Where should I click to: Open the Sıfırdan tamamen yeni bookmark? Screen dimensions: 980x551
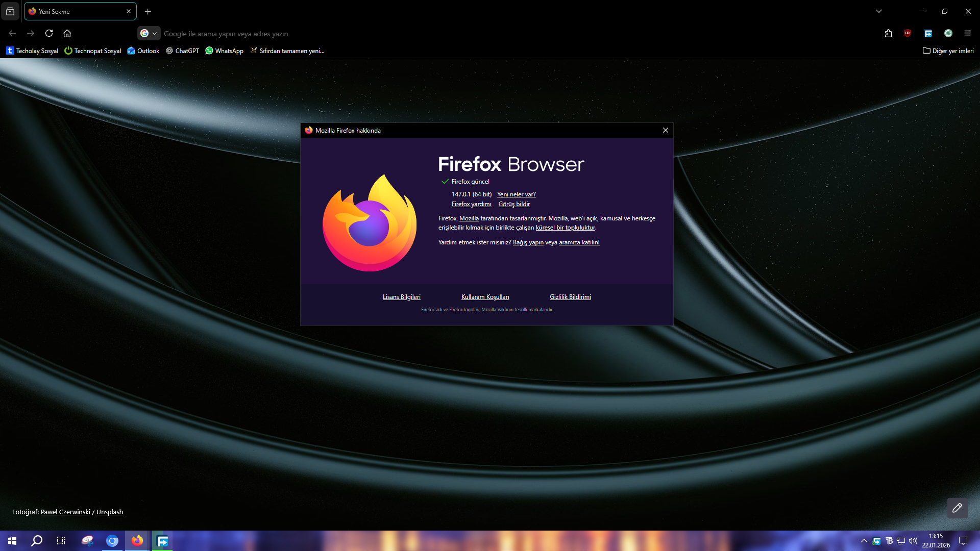[x=287, y=51]
